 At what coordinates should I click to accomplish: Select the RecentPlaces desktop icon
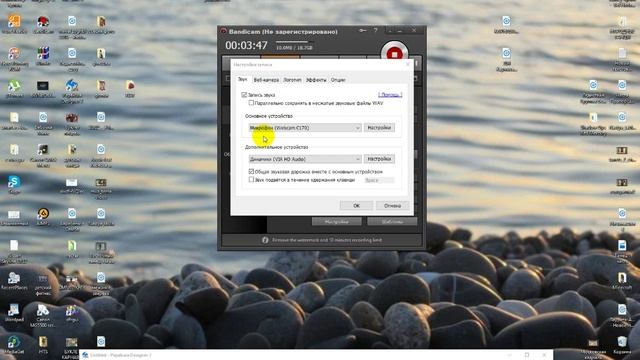(x=14, y=281)
